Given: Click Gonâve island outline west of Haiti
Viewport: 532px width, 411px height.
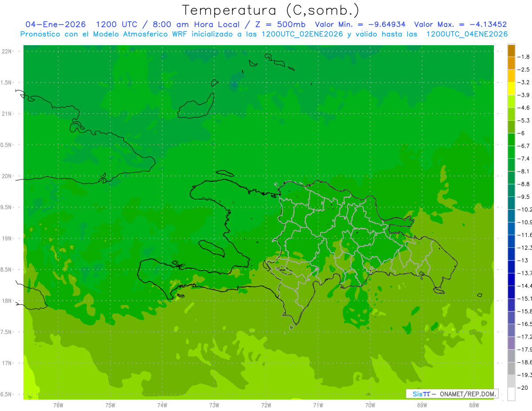Looking at the screenshot, I should click(x=212, y=248).
